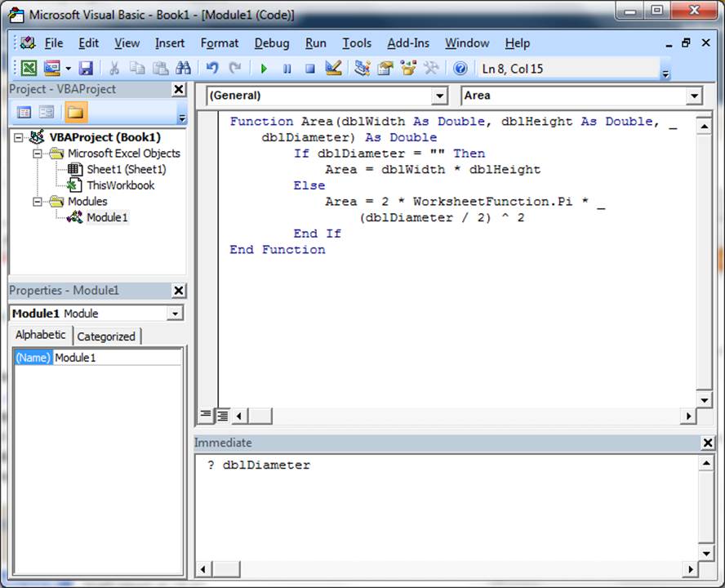725x588 pixels.
Task: Click the Redo arrow icon
Action: [235, 69]
